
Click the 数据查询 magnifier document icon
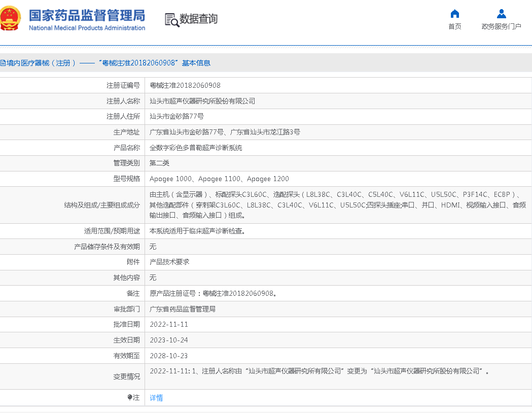click(x=171, y=20)
